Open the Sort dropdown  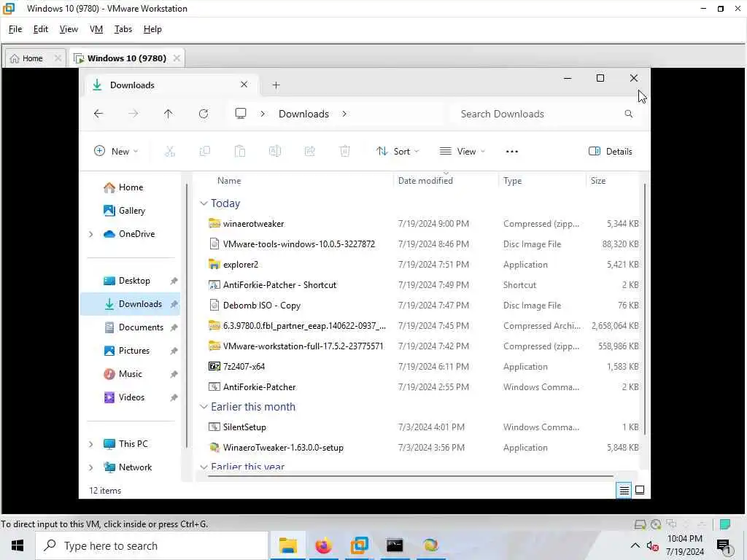pos(398,152)
